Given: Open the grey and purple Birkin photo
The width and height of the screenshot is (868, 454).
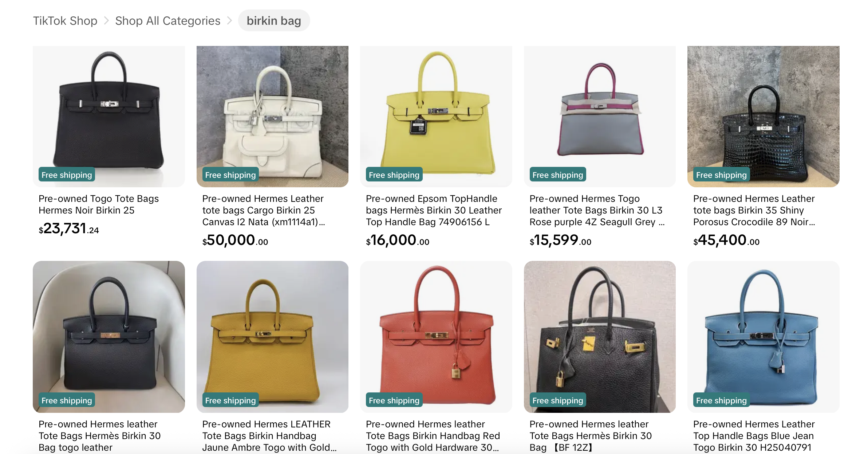Looking at the screenshot, I should [x=600, y=116].
